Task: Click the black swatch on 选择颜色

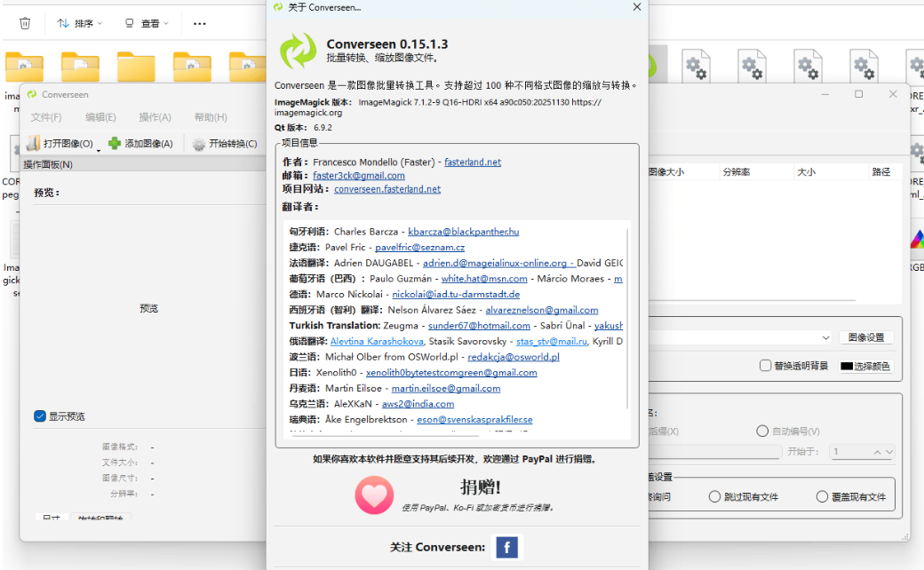Action: [x=847, y=367]
